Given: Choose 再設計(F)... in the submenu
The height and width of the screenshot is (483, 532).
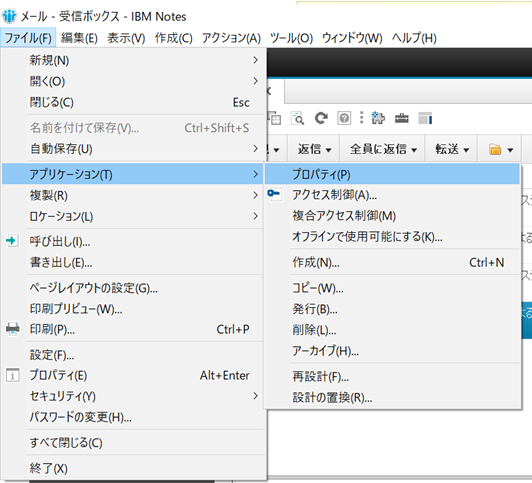Looking at the screenshot, I should (392, 376).
